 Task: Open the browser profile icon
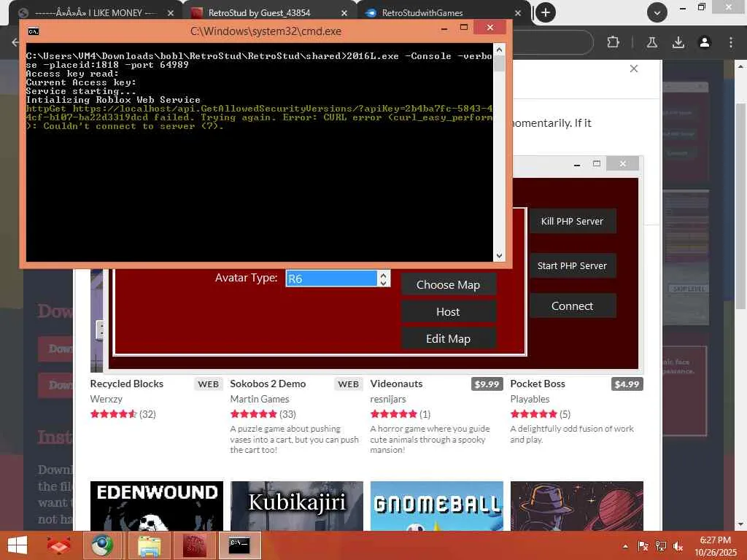[x=705, y=42]
